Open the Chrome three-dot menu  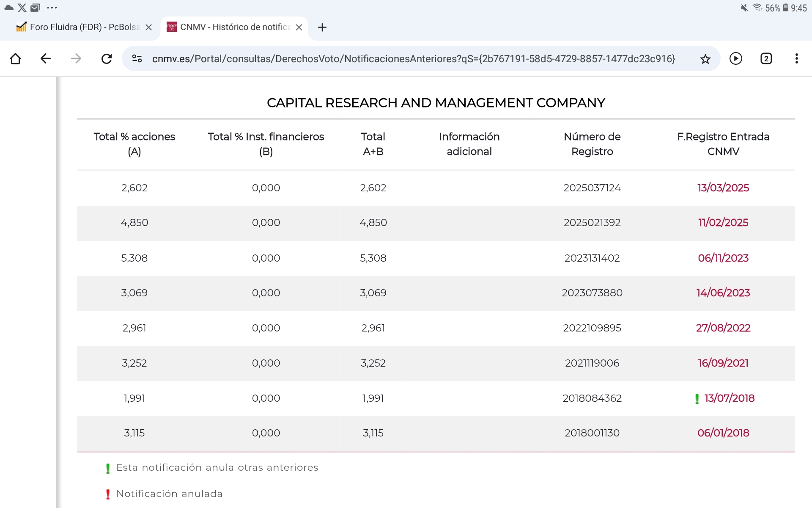click(797, 58)
